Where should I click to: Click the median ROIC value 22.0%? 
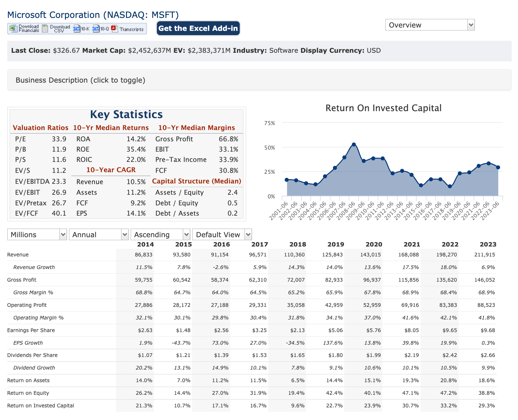point(136,160)
